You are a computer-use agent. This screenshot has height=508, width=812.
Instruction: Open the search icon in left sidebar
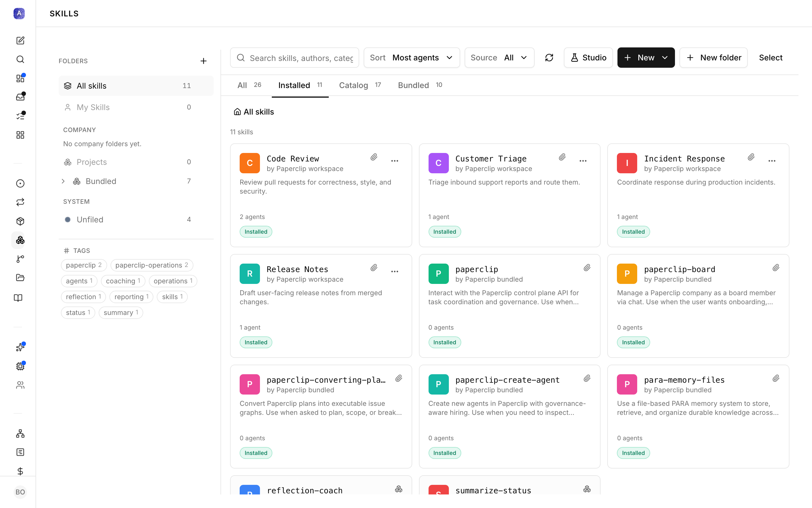(x=20, y=60)
